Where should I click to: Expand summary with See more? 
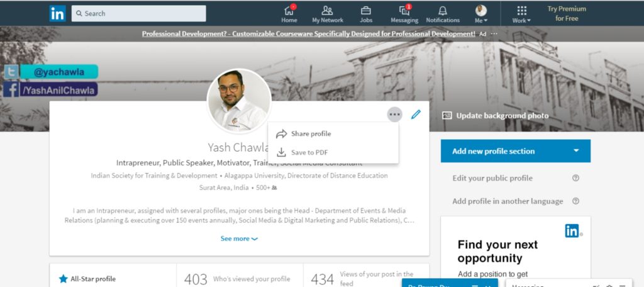(x=239, y=239)
